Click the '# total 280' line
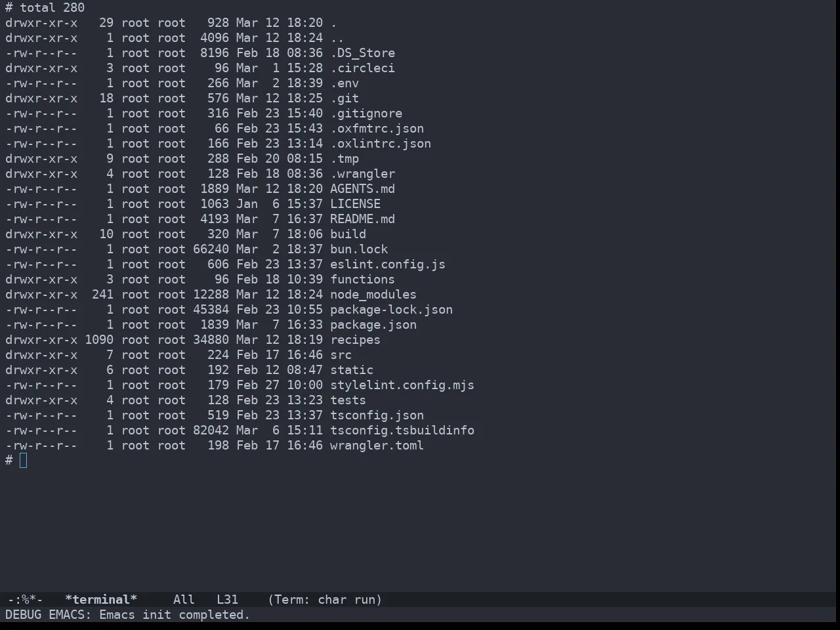 tap(45, 8)
